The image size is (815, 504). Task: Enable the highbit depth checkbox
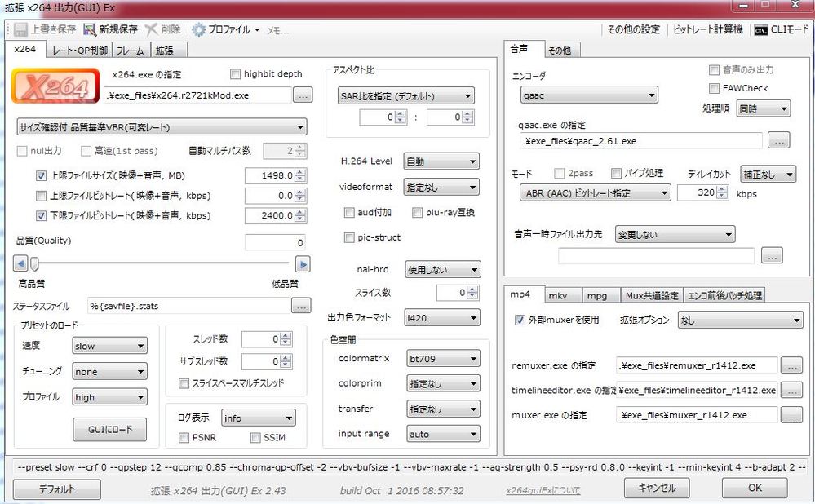click(236, 74)
